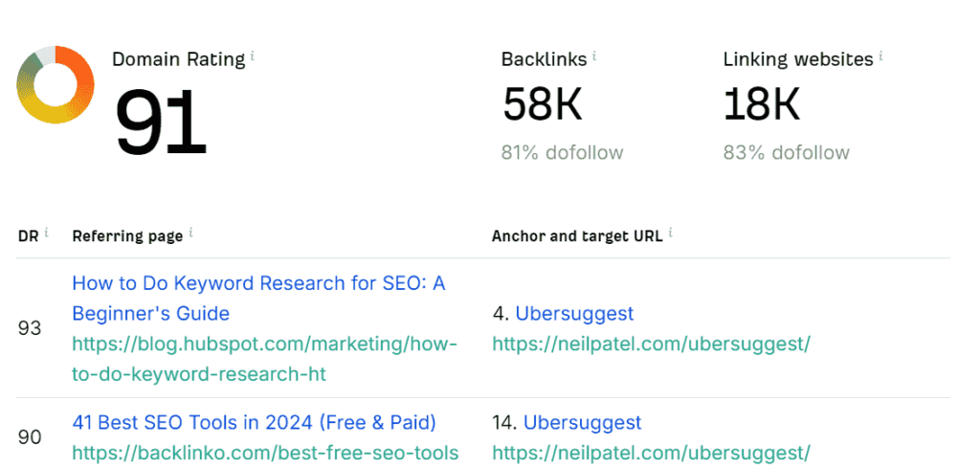The image size is (980, 469).
Task: Click the Domain Rating value 91
Action: [x=161, y=122]
